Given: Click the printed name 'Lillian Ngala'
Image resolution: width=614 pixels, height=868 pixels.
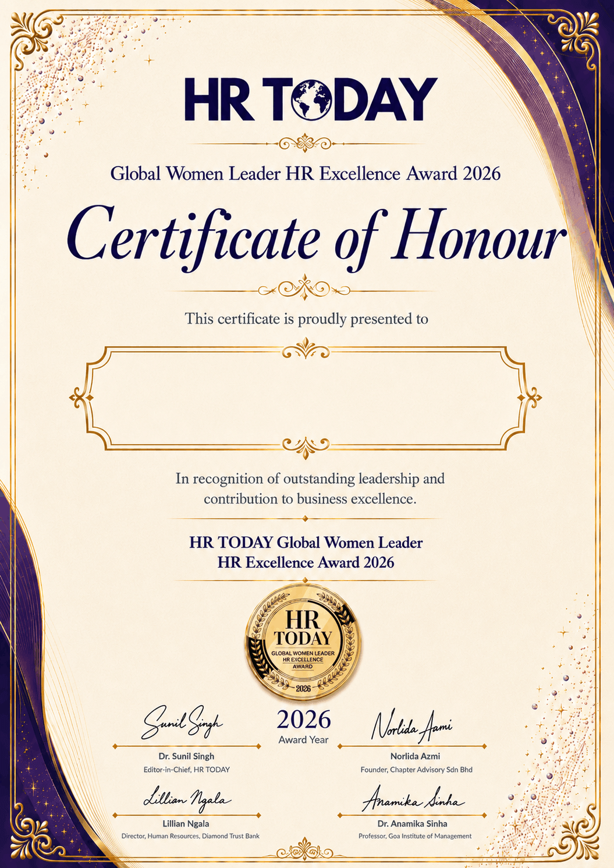Looking at the screenshot, I should [186, 824].
